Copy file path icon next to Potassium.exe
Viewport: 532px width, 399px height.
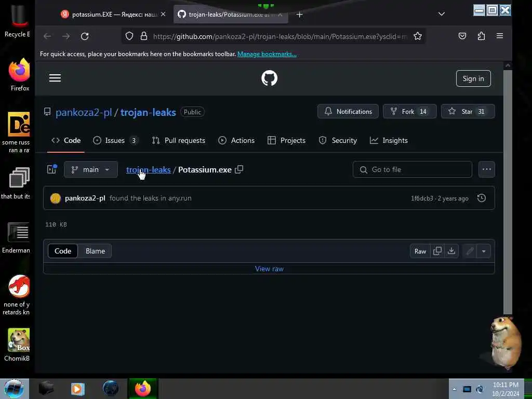pyautogui.click(x=239, y=169)
